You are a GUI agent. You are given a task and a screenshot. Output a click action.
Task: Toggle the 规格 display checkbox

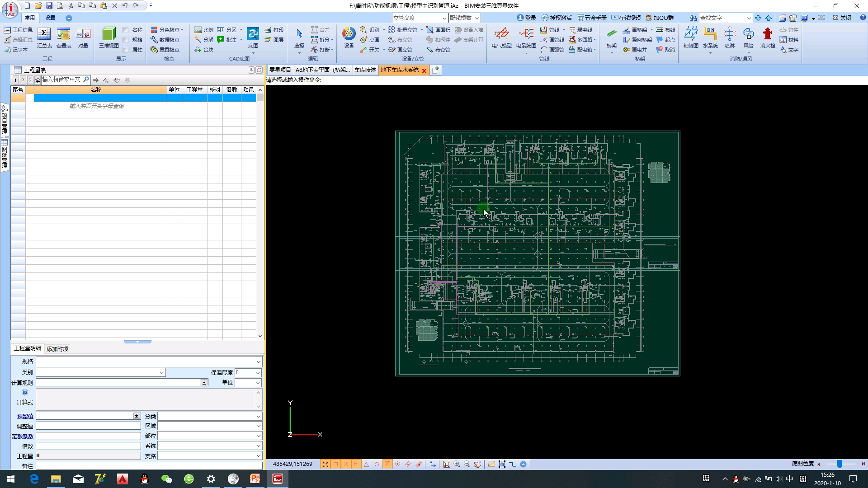126,40
